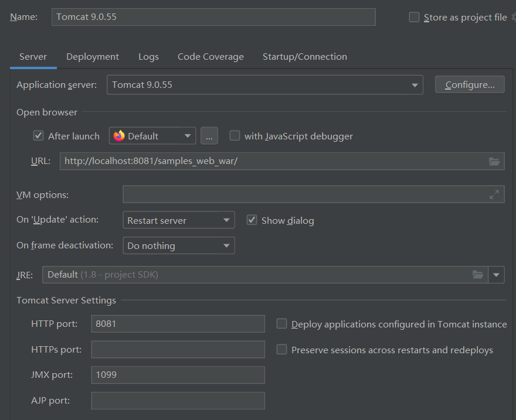Toggle the Show dialog checkbox
The image size is (516, 420).
click(x=252, y=220)
